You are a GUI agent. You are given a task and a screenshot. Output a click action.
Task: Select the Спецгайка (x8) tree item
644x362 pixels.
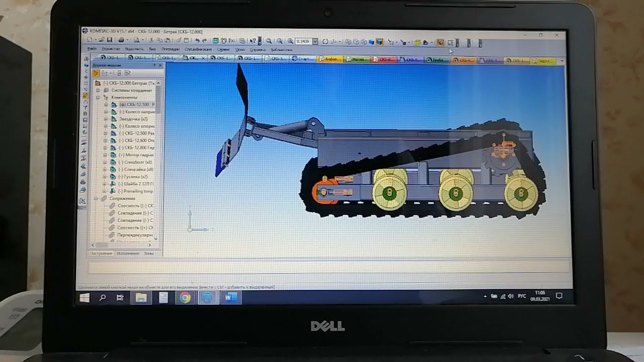(136, 169)
